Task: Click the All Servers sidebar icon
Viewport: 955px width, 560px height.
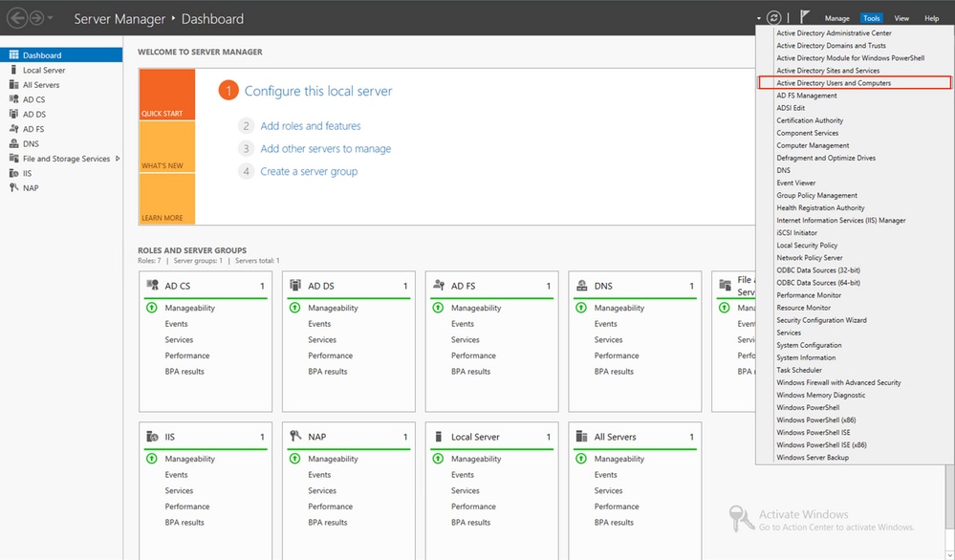Action: point(13,85)
